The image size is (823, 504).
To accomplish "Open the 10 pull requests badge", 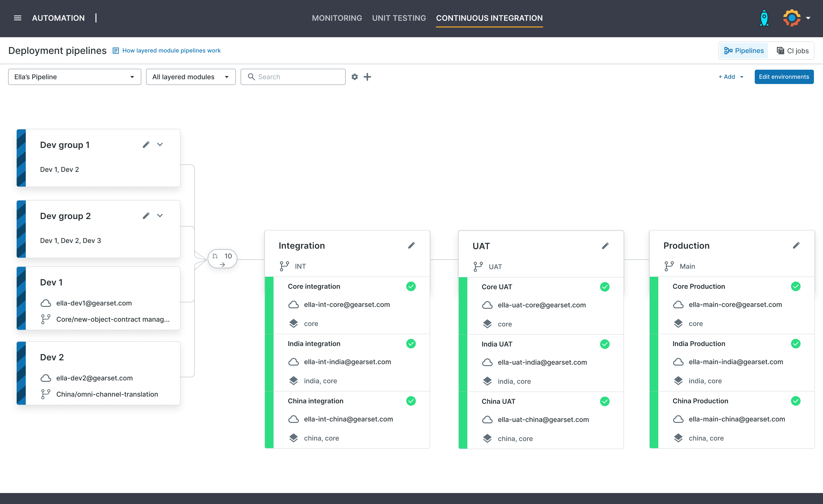I will tap(222, 259).
